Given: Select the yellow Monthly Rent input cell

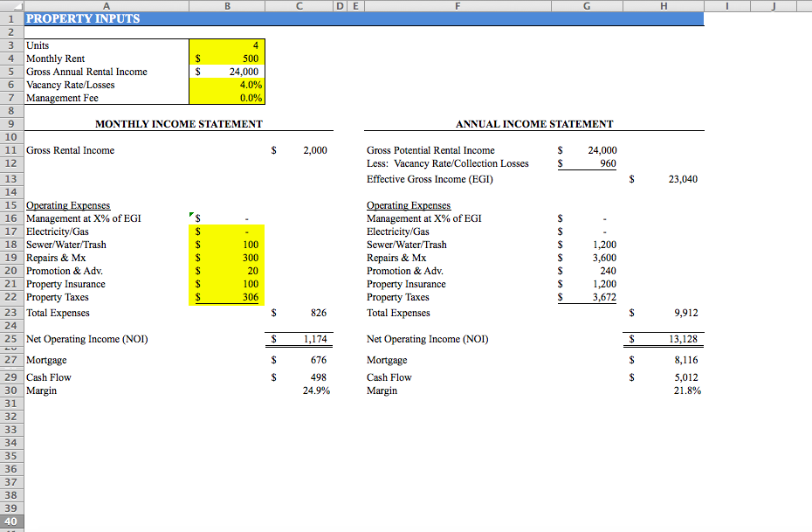Looking at the screenshot, I should click(x=227, y=59).
